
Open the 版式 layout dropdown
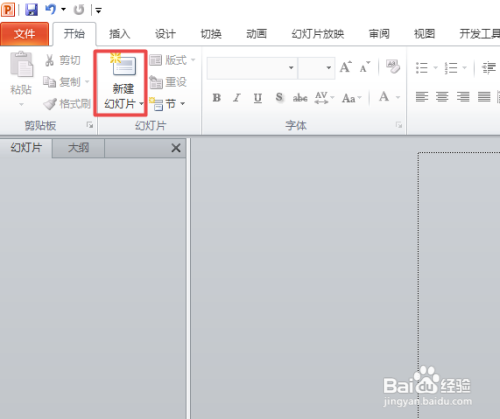(172, 60)
